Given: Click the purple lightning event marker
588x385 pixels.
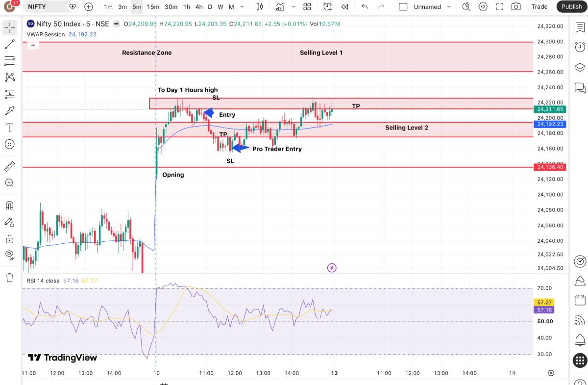Looking at the screenshot, I should pyautogui.click(x=332, y=268).
